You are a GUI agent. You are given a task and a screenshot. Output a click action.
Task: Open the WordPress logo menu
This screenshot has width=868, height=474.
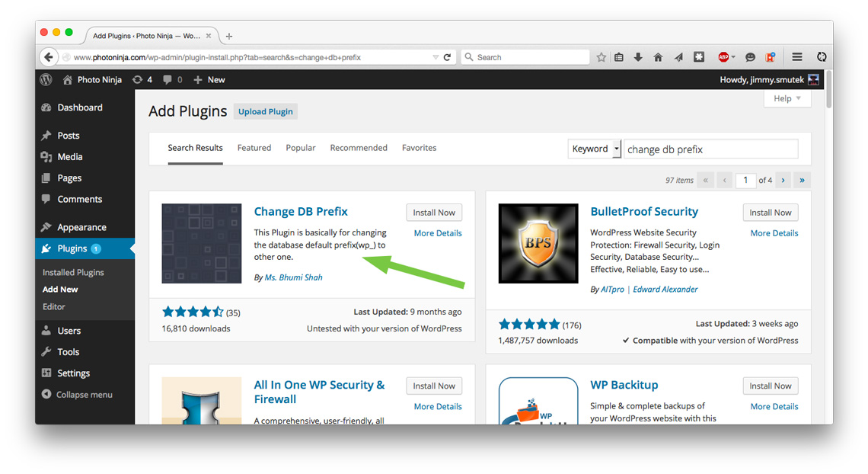pos(46,80)
